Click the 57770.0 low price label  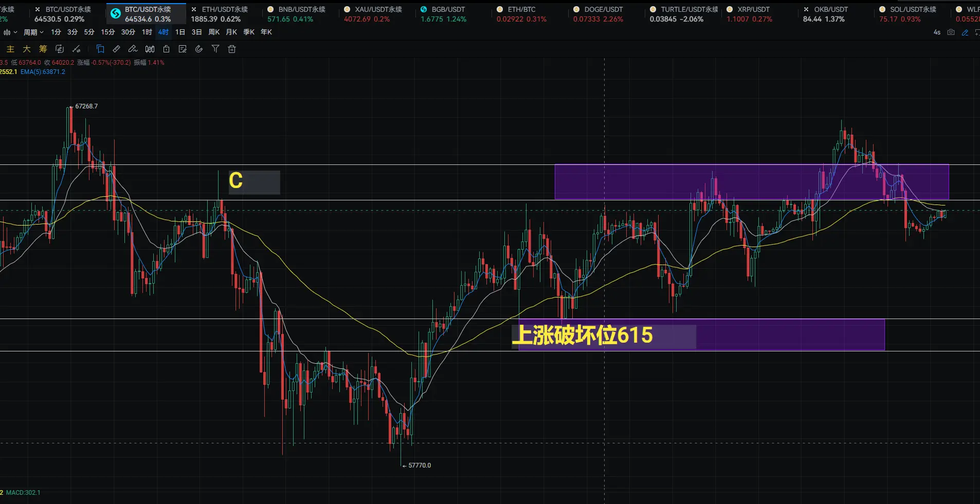(420, 465)
